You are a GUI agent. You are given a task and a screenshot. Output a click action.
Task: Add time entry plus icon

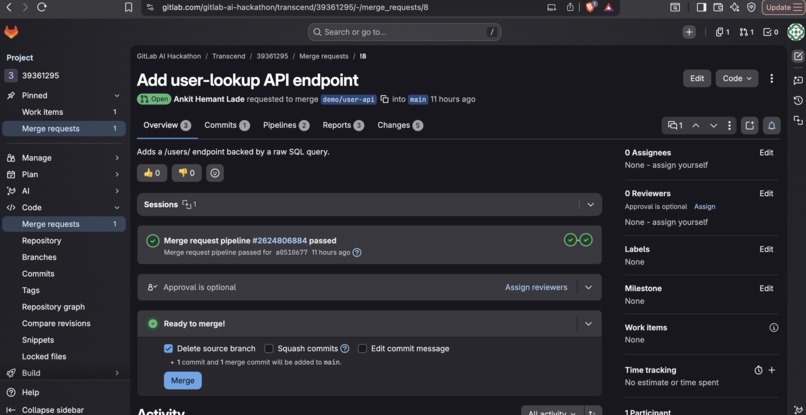click(772, 370)
